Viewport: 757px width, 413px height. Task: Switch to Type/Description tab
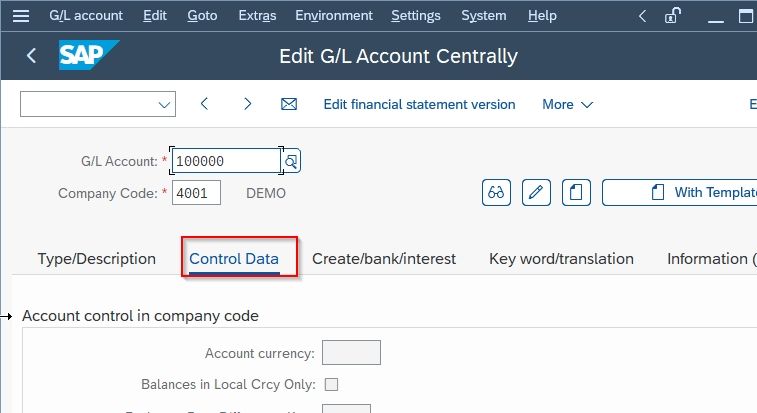(97, 259)
